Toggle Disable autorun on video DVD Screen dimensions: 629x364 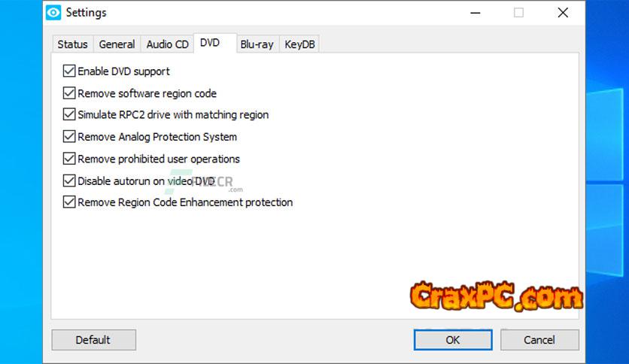point(69,180)
